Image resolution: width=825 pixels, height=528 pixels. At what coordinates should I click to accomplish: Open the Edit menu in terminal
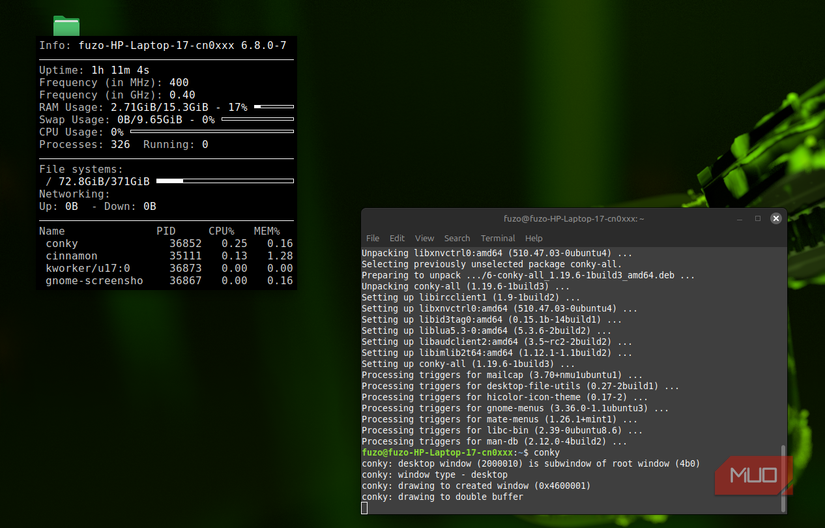point(397,239)
